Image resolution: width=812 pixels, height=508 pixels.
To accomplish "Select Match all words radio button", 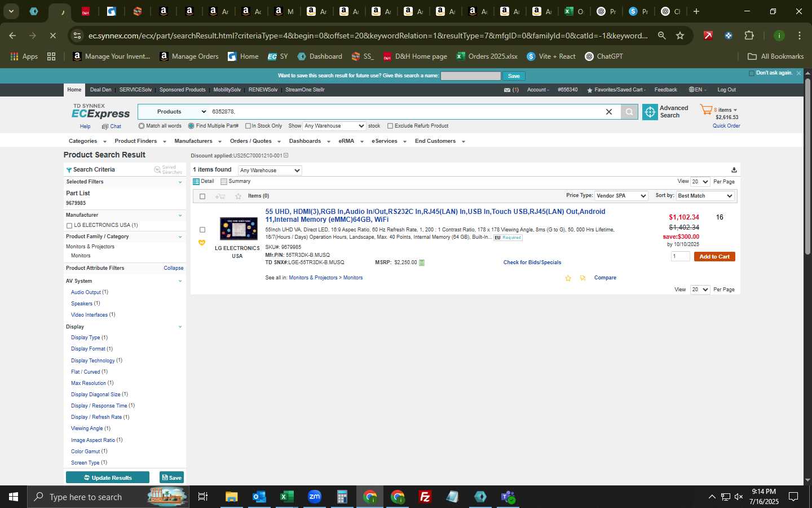I will pos(142,126).
